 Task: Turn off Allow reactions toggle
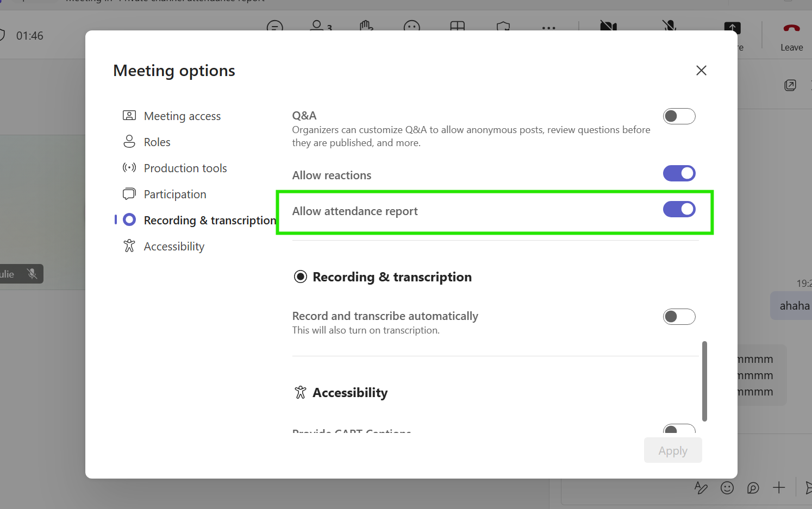(x=679, y=173)
